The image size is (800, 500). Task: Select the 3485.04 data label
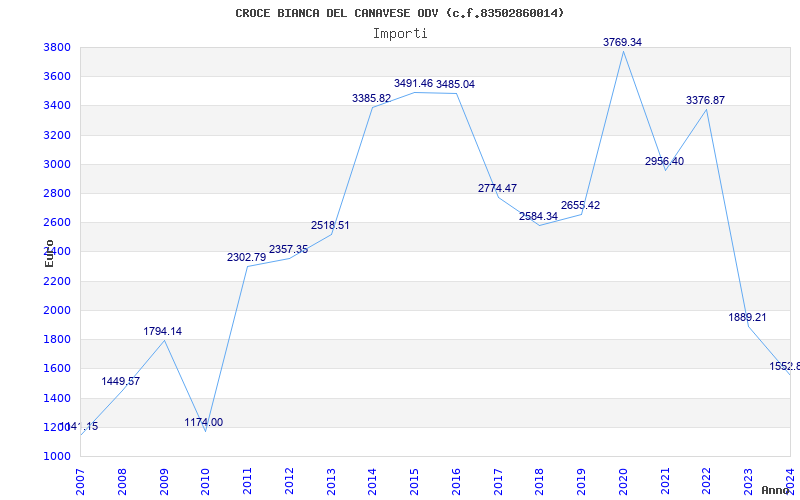(455, 84)
